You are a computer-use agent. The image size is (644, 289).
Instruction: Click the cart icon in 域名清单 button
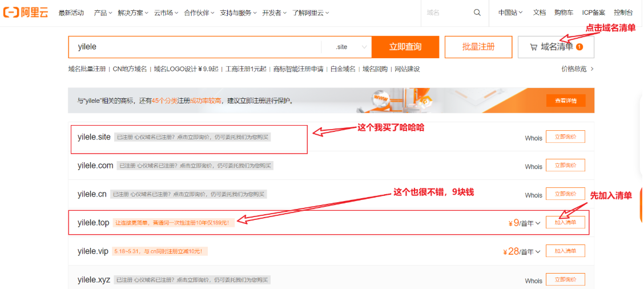533,47
